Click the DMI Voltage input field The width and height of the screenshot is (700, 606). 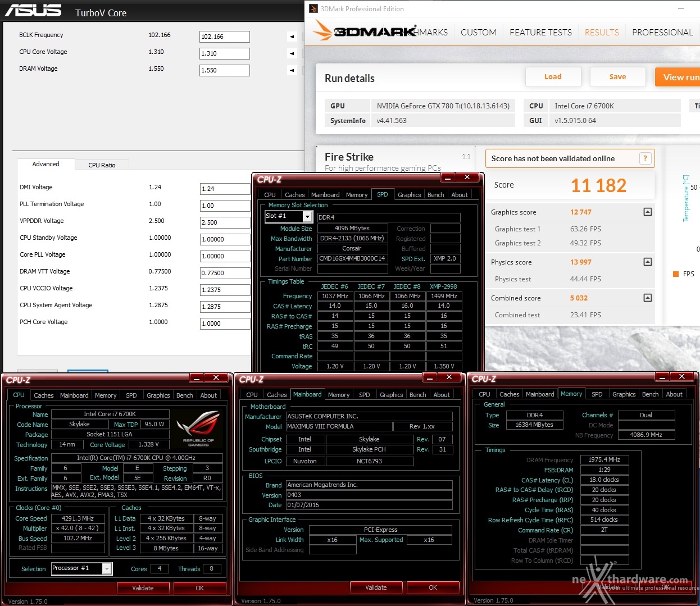(x=225, y=189)
